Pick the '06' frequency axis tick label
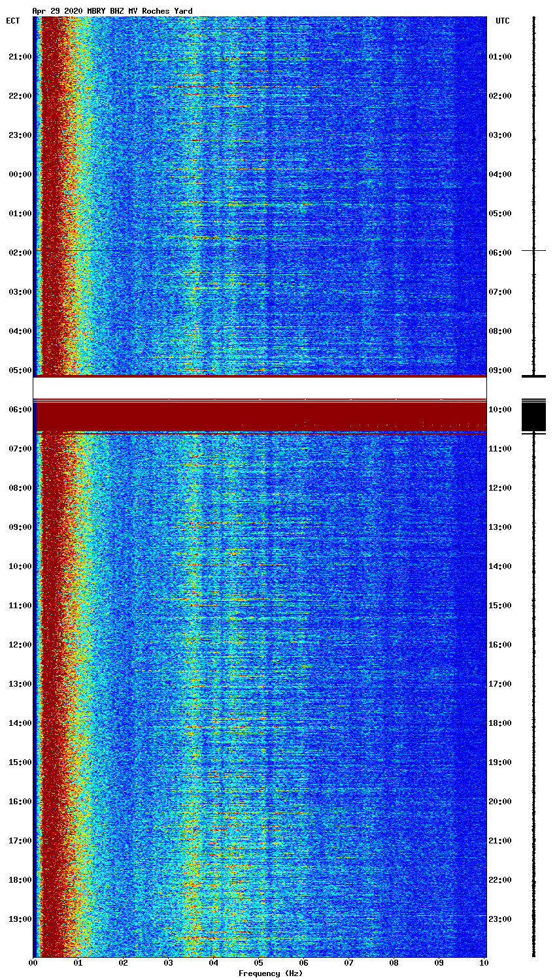Screen dimensions: 557x980 pos(304,963)
